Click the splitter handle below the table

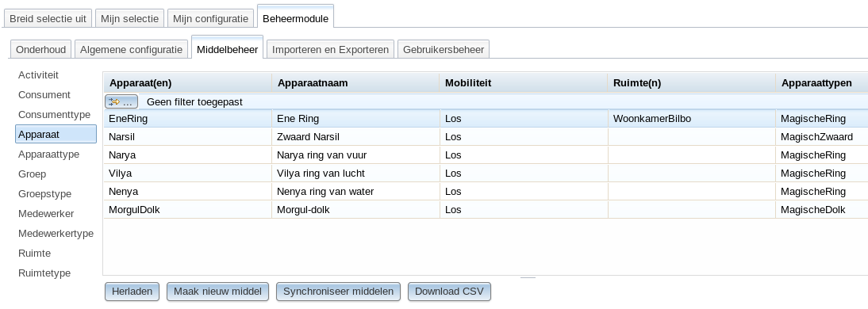528,277
